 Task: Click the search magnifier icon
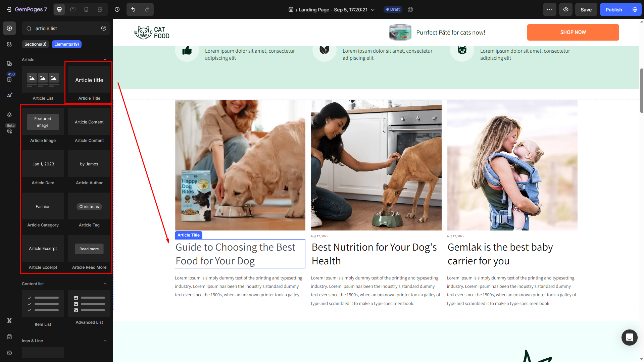click(29, 29)
